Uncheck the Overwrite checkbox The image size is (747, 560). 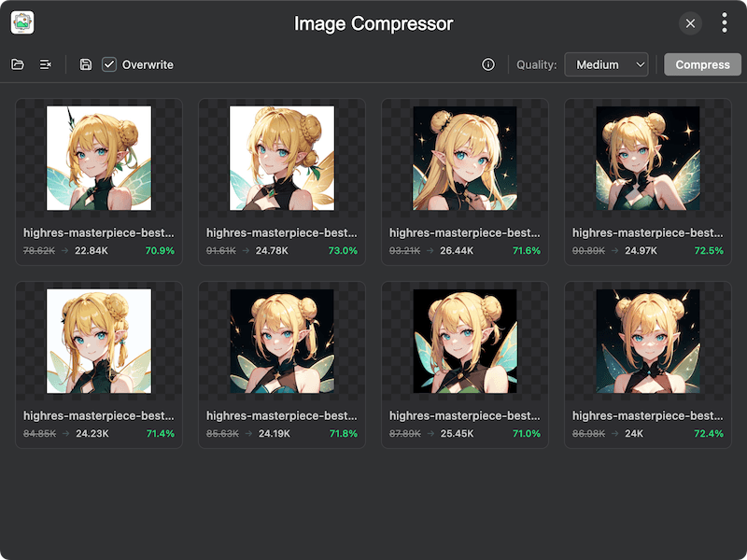point(109,64)
